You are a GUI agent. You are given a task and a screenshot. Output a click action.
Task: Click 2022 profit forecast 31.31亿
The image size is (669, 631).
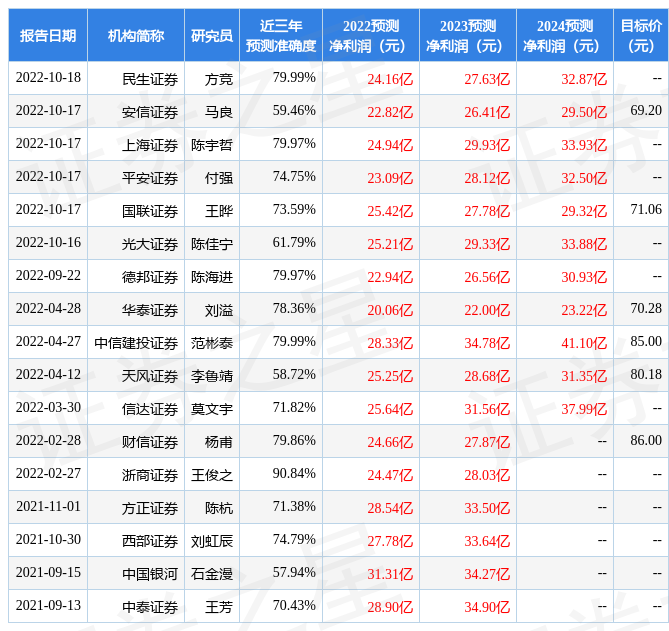390,574
